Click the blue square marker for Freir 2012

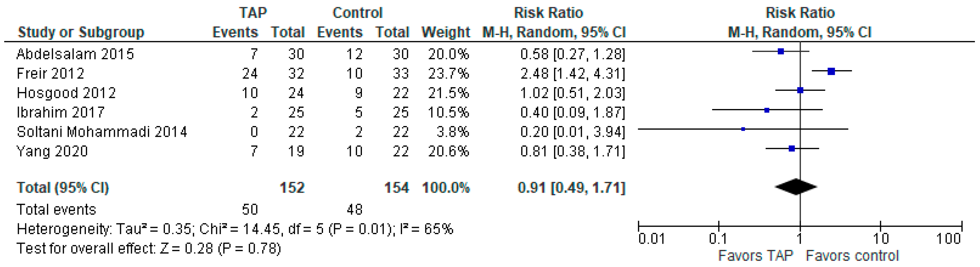tap(831, 71)
